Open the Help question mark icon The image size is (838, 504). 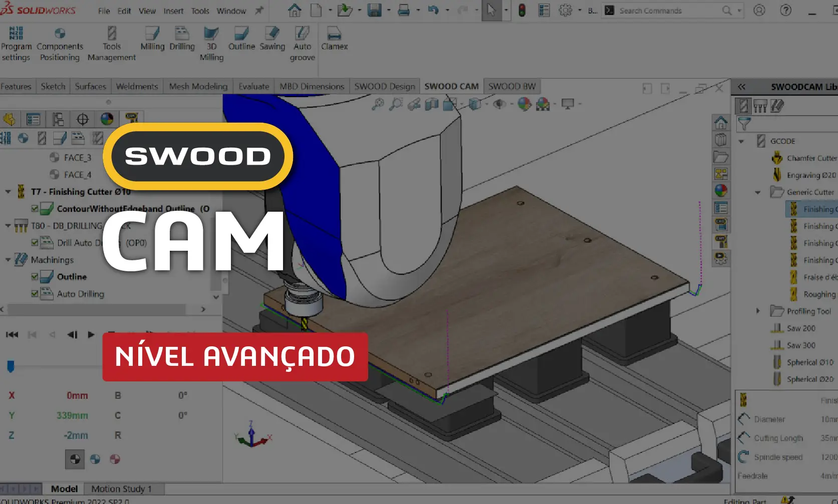(786, 10)
